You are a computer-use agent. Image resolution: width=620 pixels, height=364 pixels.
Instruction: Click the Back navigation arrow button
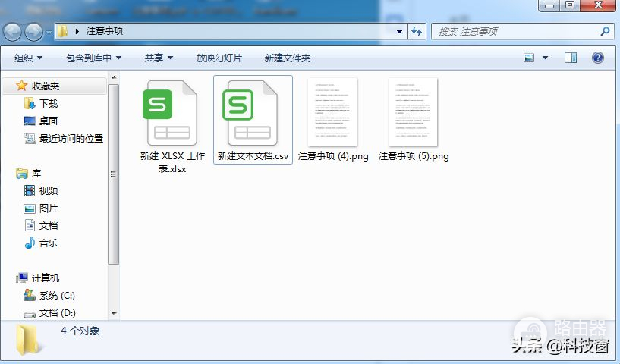(13, 32)
